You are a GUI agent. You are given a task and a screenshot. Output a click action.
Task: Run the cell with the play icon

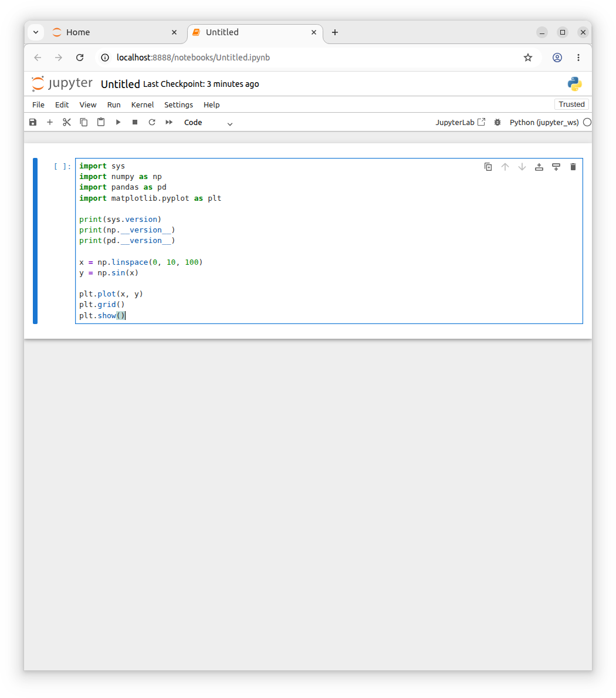point(118,122)
